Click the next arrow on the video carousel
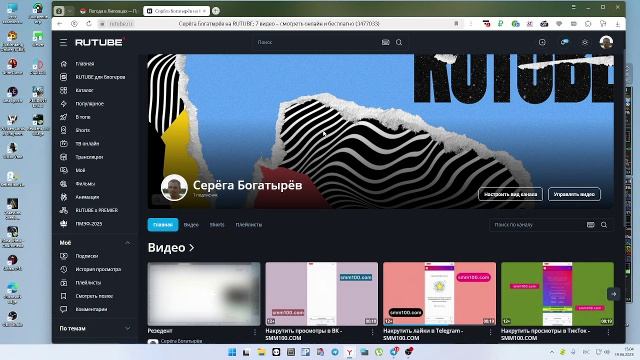Screen dimensions: 640x360 (x=613, y=293)
